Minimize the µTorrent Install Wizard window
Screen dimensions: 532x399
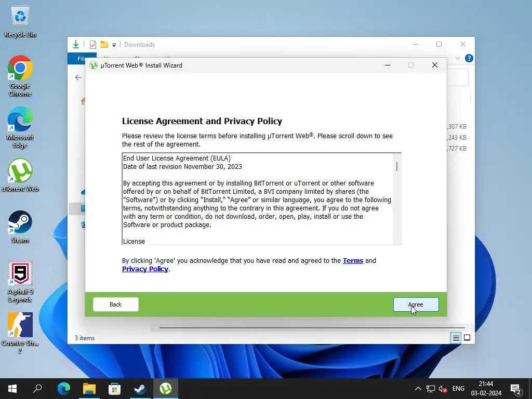pyautogui.click(x=388, y=65)
